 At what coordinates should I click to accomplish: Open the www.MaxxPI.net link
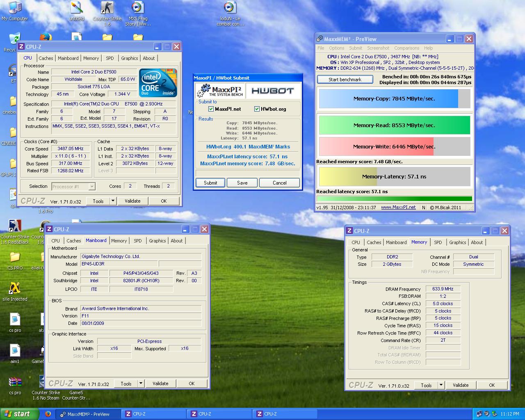398,208
